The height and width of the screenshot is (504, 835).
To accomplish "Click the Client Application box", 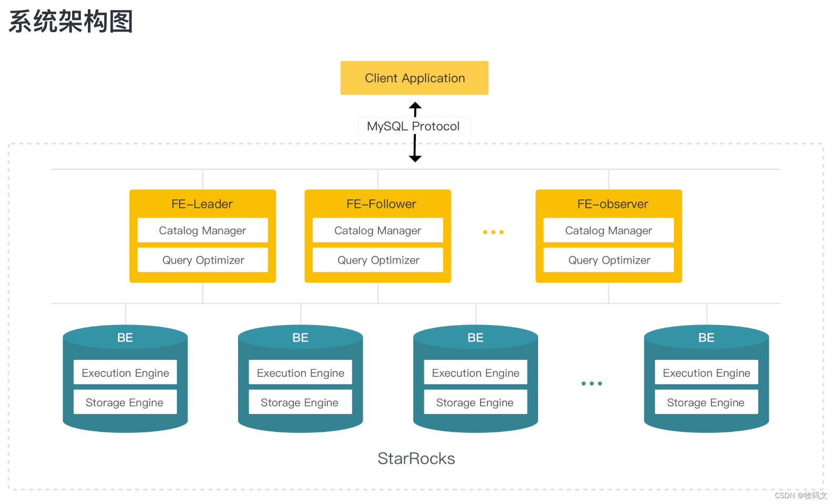I will point(414,78).
